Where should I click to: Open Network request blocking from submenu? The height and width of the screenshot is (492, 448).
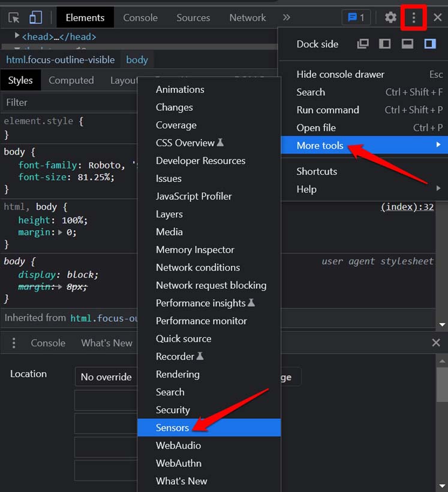coord(209,285)
